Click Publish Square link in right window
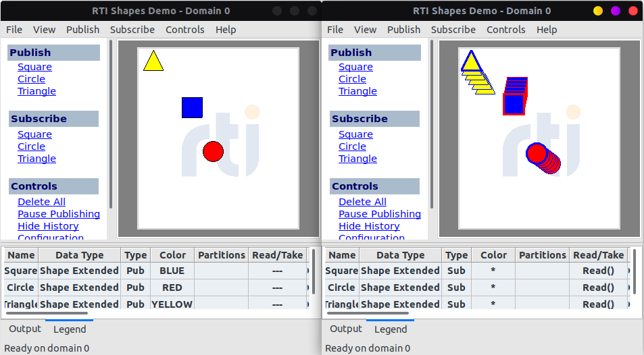Viewport: 644px width, 355px height. point(355,67)
